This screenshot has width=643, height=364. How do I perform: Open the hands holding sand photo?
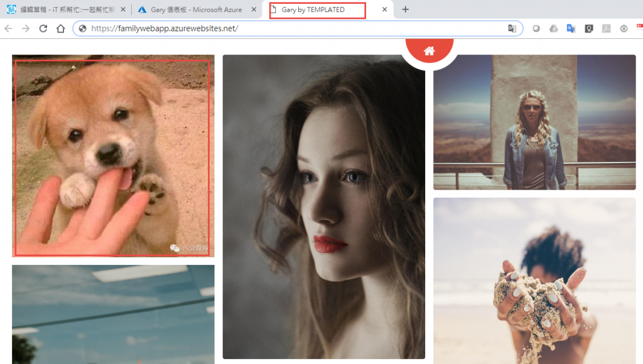pos(534,281)
